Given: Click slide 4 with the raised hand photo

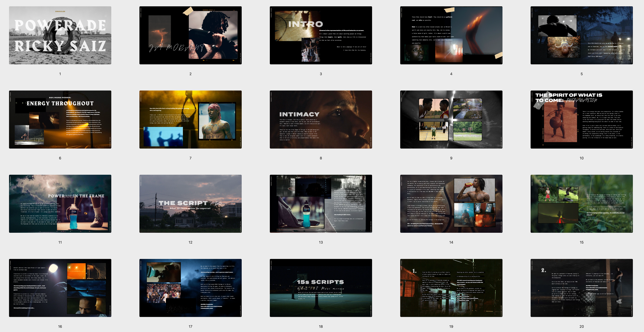Looking at the screenshot, I should 451,35.
